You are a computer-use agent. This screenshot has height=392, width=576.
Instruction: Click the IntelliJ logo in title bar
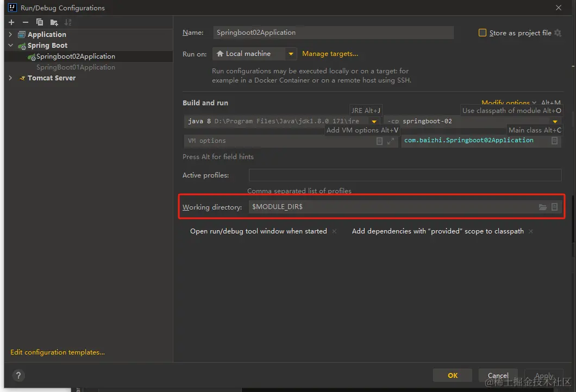[x=12, y=8]
